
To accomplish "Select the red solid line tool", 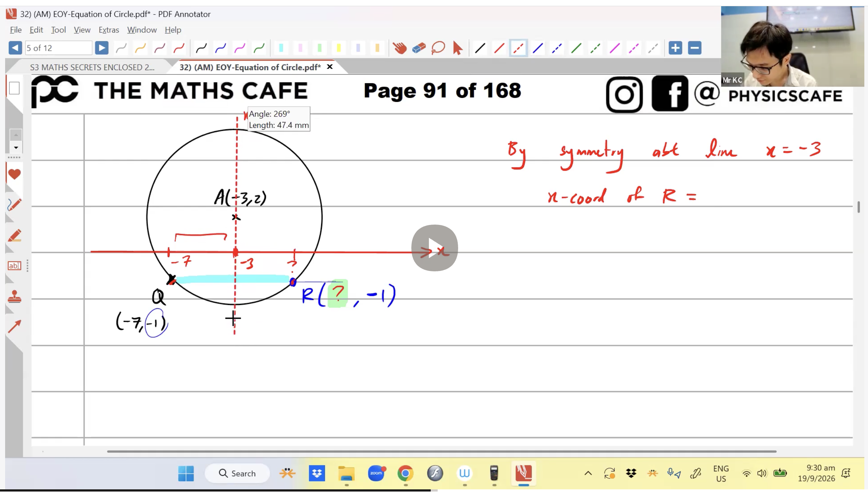I will [499, 48].
